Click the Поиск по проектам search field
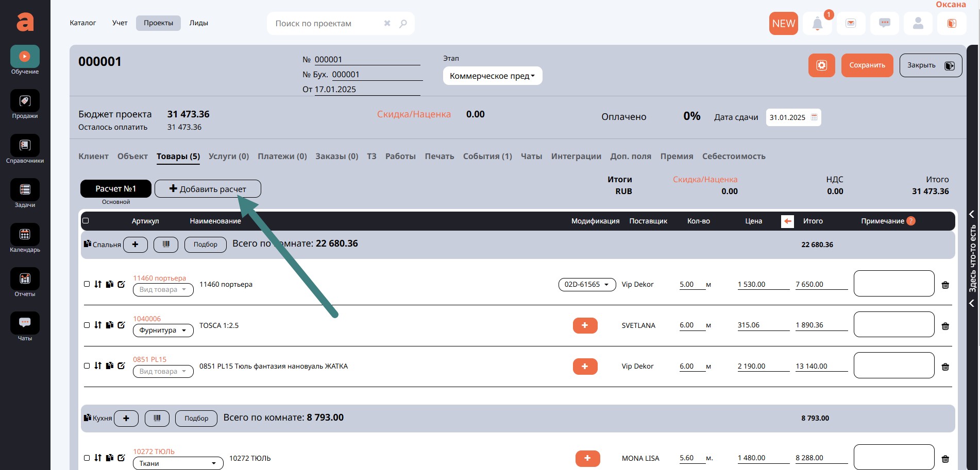Image resolution: width=980 pixels, height=470 pixels. [327, 24]
